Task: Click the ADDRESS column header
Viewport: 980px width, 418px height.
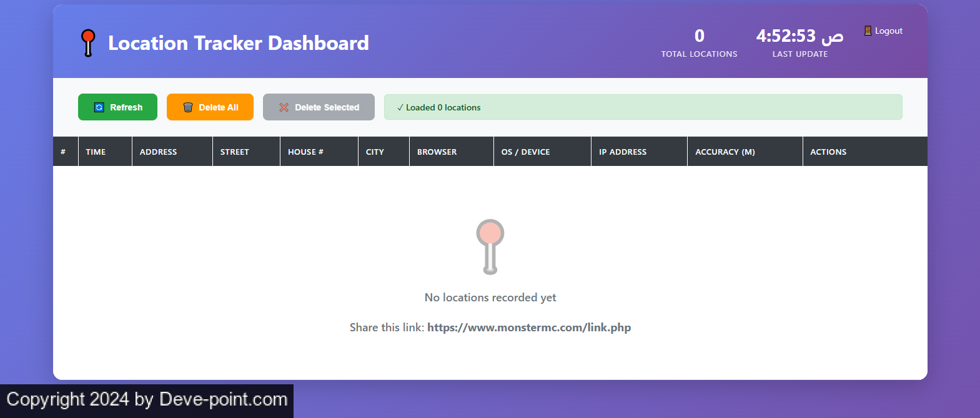Action: tap(158, 152)
